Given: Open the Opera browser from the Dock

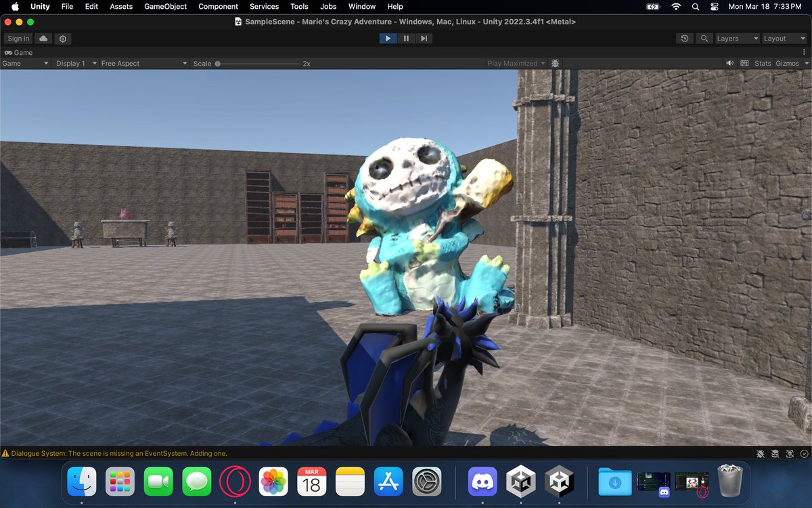Looking at the screenshot, I should (x=235, y=482).
